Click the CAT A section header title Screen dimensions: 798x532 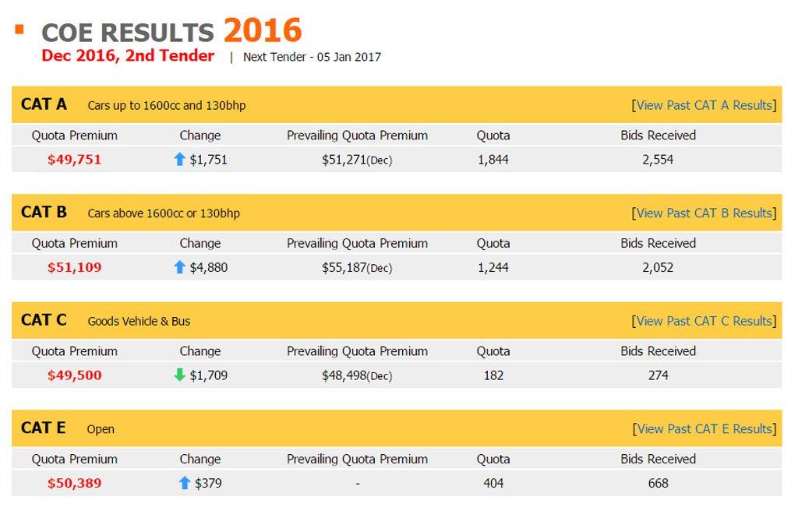pyautogui.click(x=44, y=104)
